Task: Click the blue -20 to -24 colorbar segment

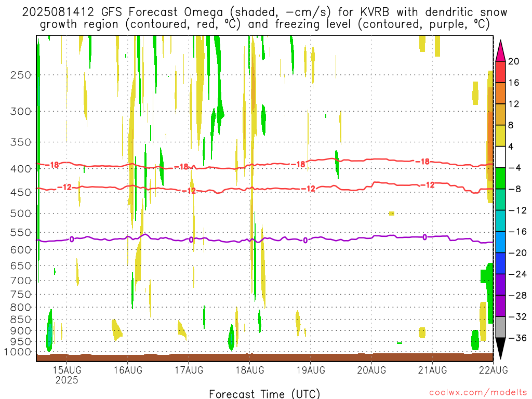Action: click(x=500, y=263)
